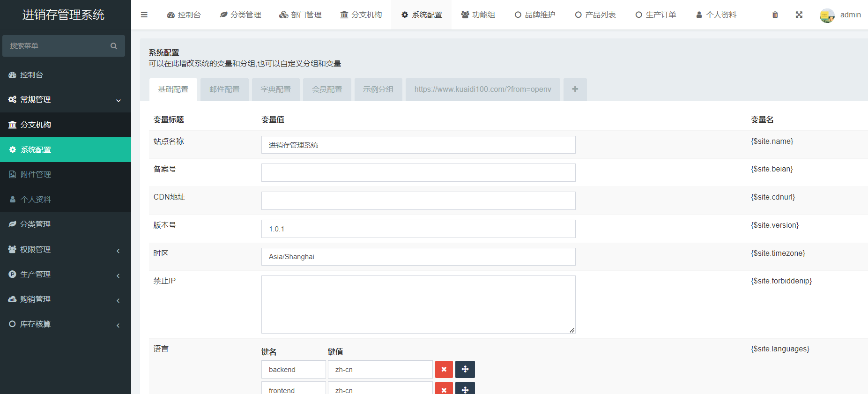Click the P circle icon beside 生产管理
Viewport: 868px width, 394px height.
tap(13, 274)
